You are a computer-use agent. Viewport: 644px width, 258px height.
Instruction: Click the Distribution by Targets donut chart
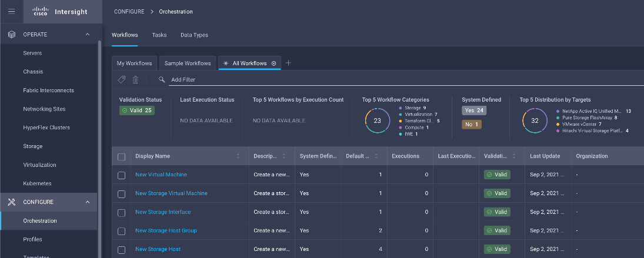tap(535, 120)
